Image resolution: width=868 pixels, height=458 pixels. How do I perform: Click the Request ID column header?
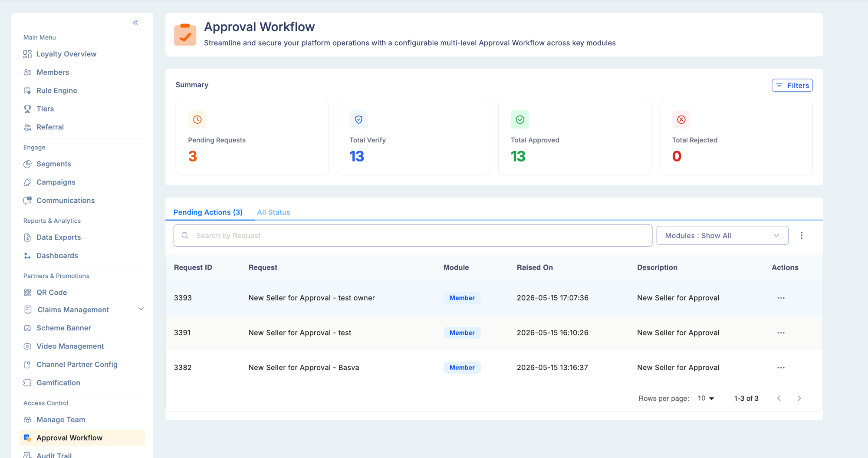click(193, 267)
